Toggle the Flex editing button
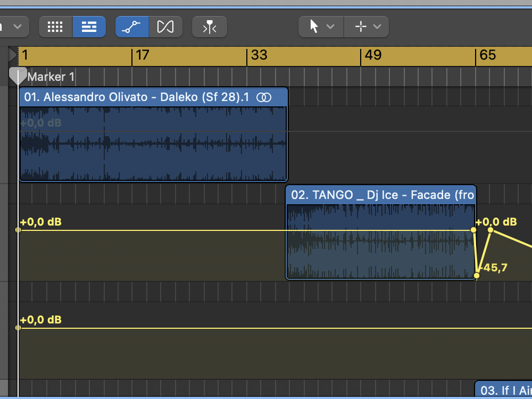 pos(165,27)
